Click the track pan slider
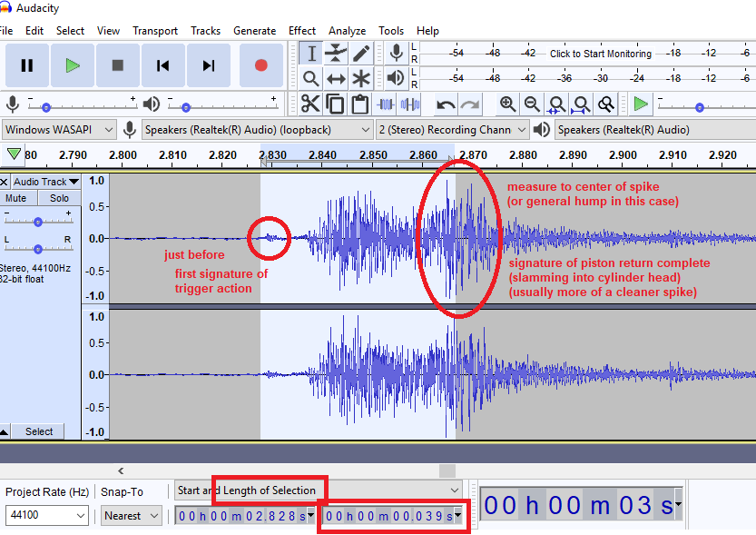 38,248
